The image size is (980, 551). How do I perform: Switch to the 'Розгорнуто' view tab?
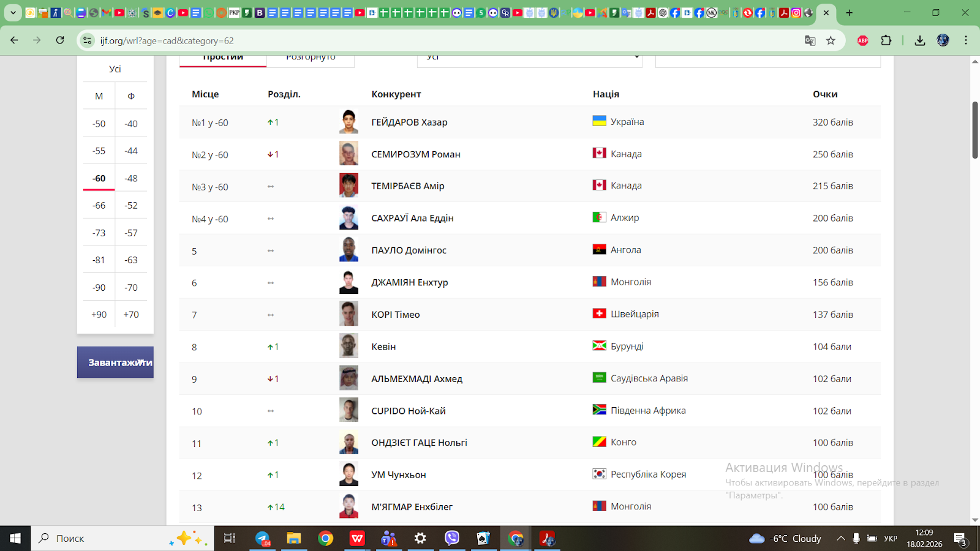point(311,59)
